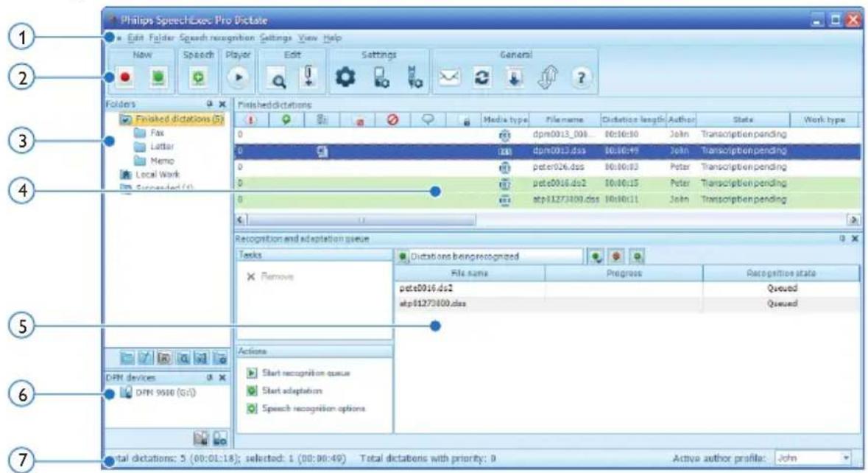Select DPM 9600 (G:\) device

pos(158,393)
